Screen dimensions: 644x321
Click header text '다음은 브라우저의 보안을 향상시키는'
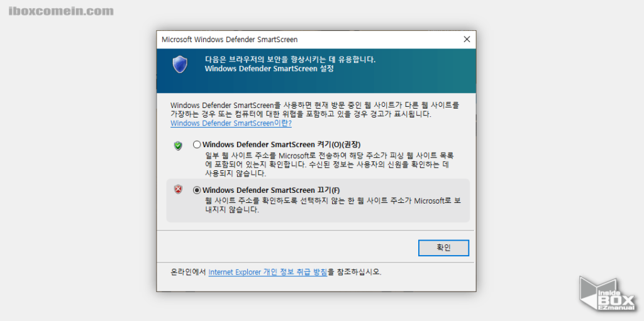tap(291, 60)
